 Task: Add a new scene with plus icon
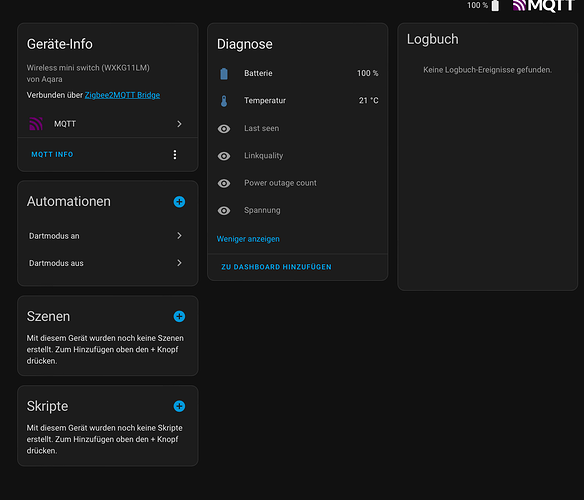[179, 316]
